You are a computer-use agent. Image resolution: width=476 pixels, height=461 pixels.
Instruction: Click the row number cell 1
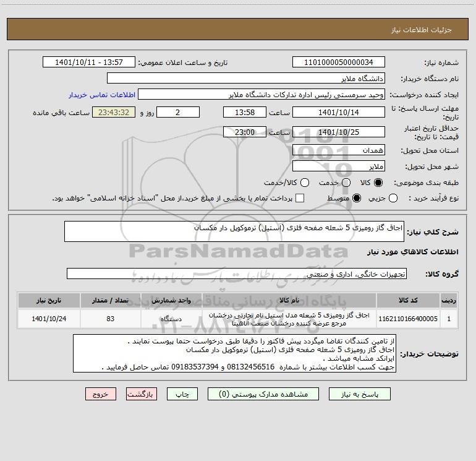[x=449, y=319]
